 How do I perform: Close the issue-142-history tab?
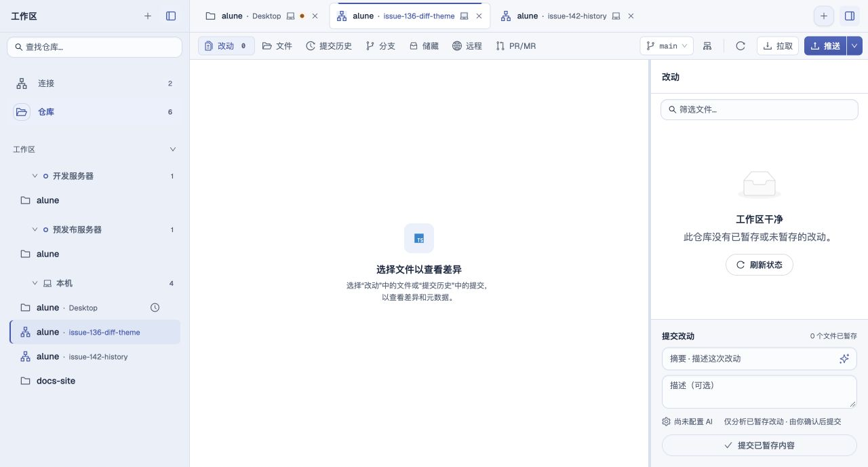[631, 16]
